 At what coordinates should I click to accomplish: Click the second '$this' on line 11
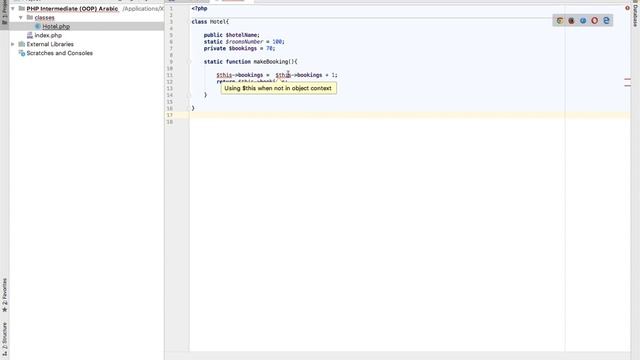click(x=283, y=75)
